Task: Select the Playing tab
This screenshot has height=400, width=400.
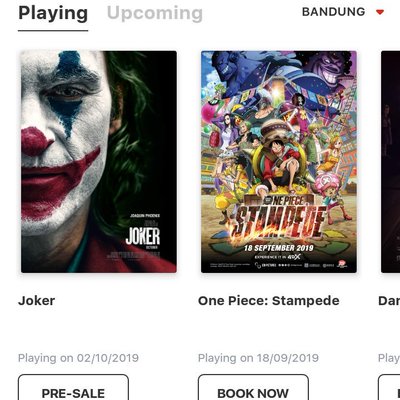Action: [x=53, y=13]
